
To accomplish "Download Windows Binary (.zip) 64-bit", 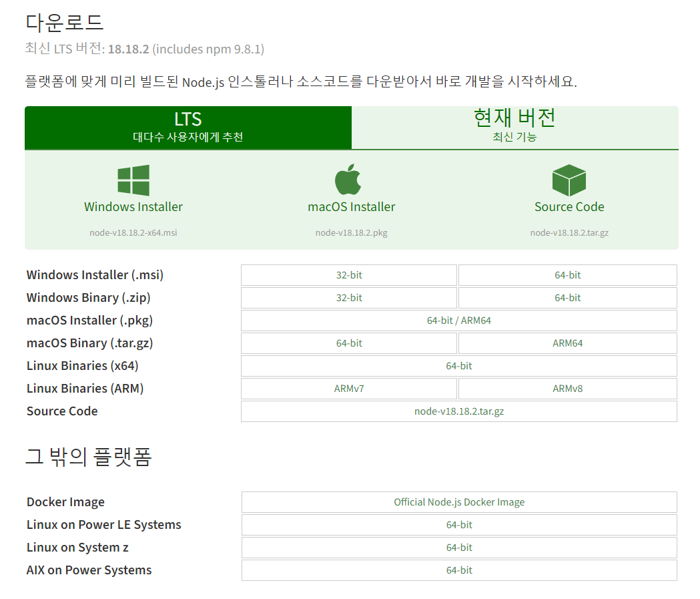I will [x=567, y=298].
